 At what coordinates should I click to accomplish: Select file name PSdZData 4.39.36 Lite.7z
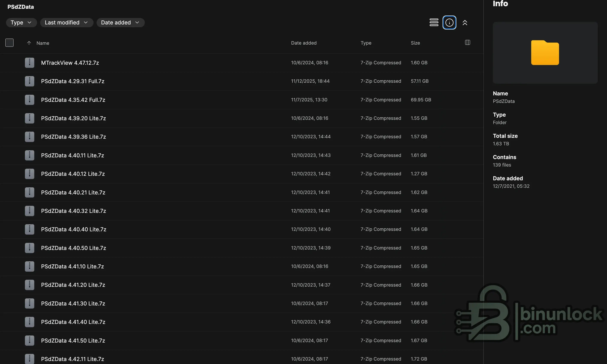[x=73, y=137]
